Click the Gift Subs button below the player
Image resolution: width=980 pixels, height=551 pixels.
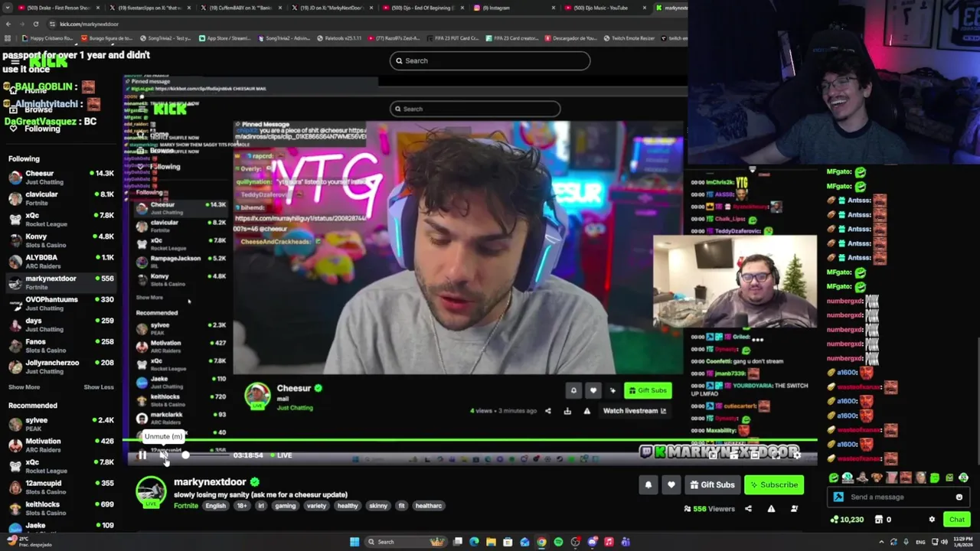[x=712, y=484]
